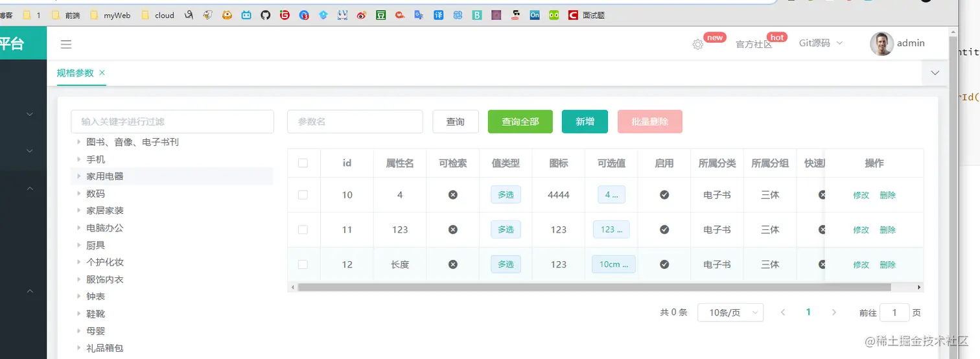Focus the 前往 page number input
This screenshot has height=359, width=980.
pos(895,312)
